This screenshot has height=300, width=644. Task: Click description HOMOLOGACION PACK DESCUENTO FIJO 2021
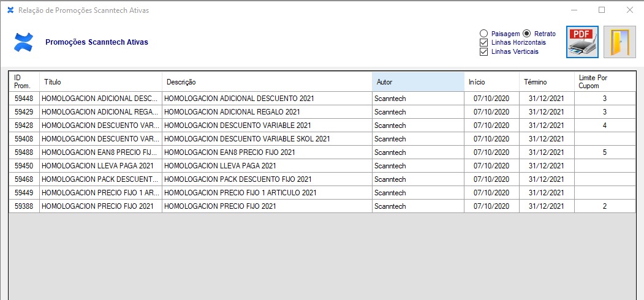(x=267, y=179)
